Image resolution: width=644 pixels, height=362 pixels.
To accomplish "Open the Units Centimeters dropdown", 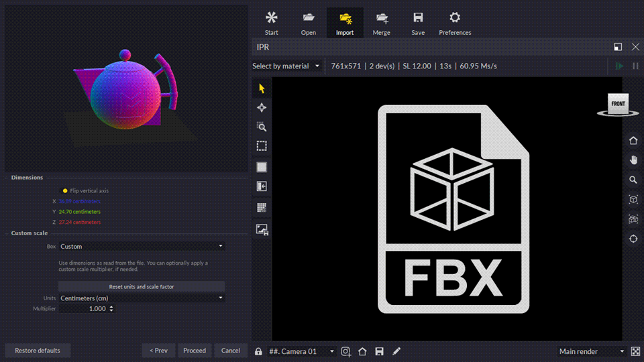I will (x=142, y=298).
